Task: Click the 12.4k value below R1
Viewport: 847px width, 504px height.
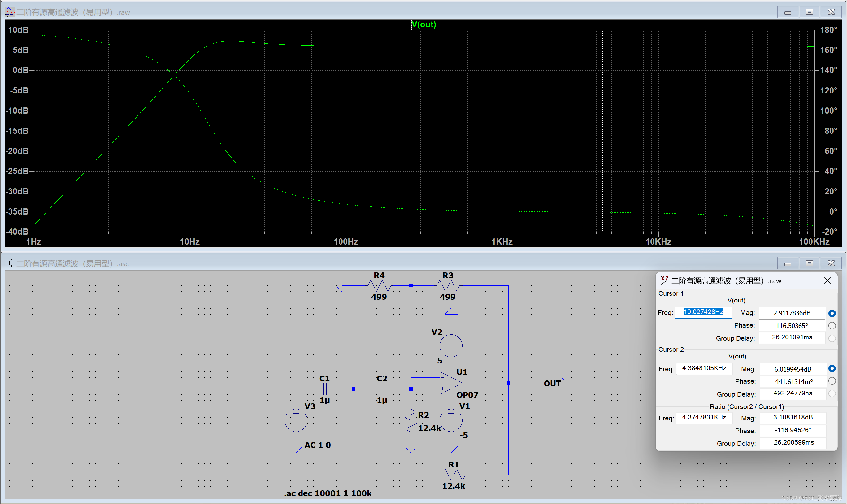Action: tap(454, 486)
